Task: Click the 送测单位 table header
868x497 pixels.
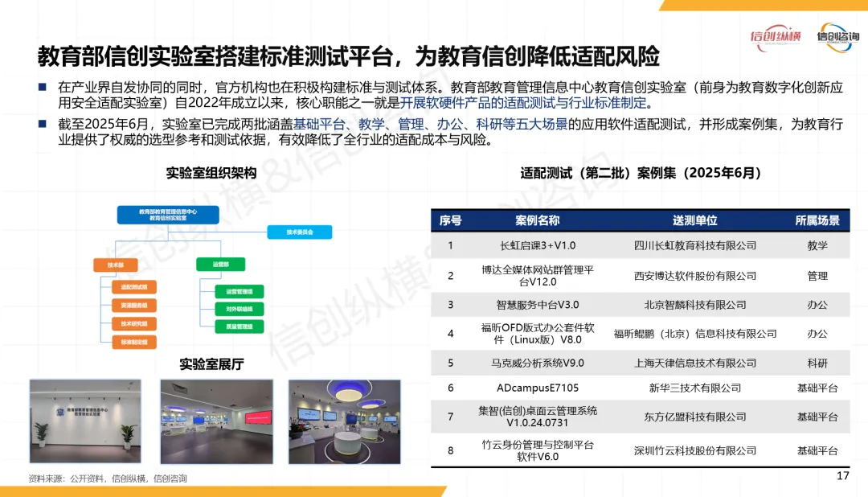Action: (694, 220)
